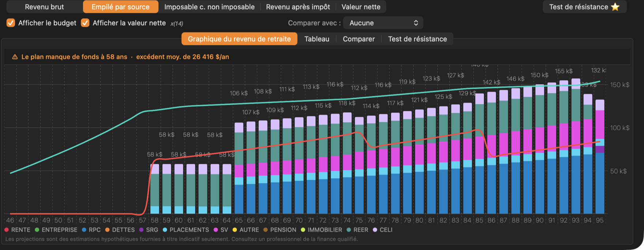Click the PLACEMENTS cyan legend dot
Image resolution: width=644 pixels, height=250 pixels.
coord(165,230)
